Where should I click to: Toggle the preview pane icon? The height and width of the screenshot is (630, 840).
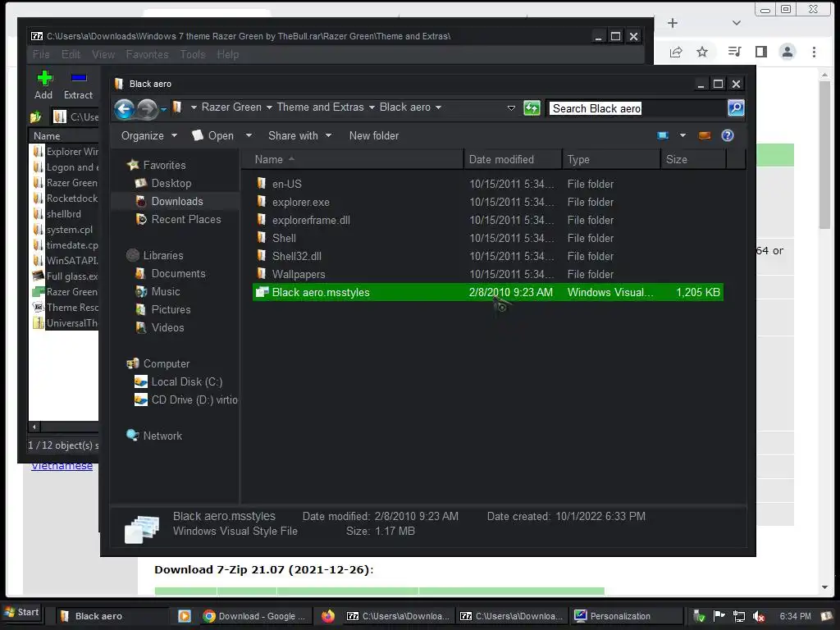705,135
